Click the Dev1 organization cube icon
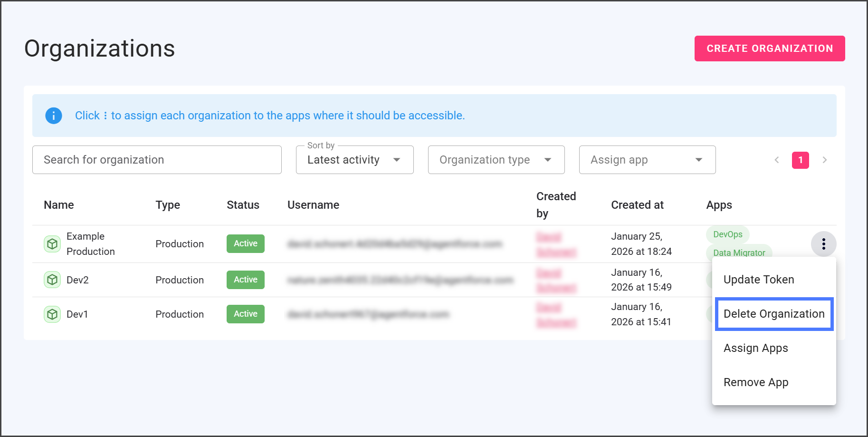Image resolution: width=868 pixels, height=437 pixels. [x=52, y=314]
